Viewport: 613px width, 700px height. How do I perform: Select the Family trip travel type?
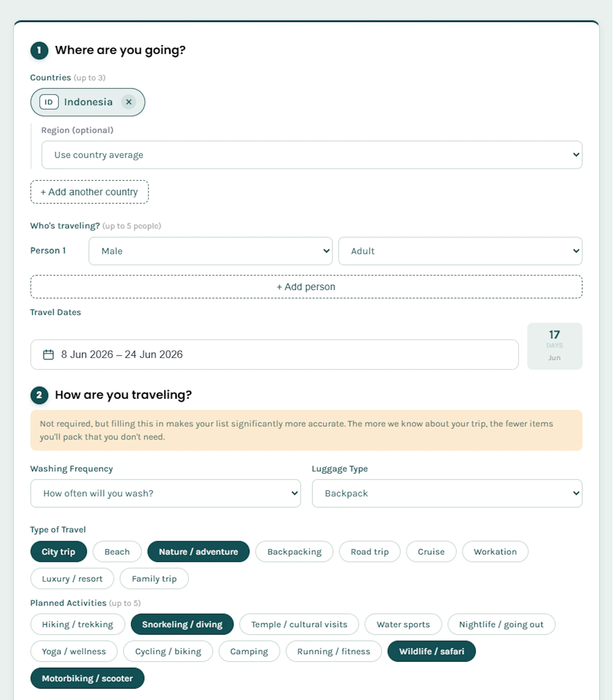pos(154,578)
